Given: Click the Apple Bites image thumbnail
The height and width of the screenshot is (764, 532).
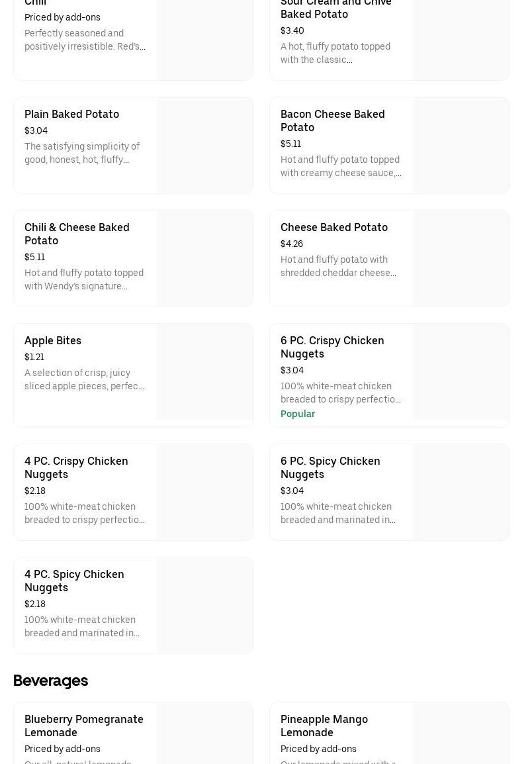Looking at the screenshot, I should tap(204, 372).
